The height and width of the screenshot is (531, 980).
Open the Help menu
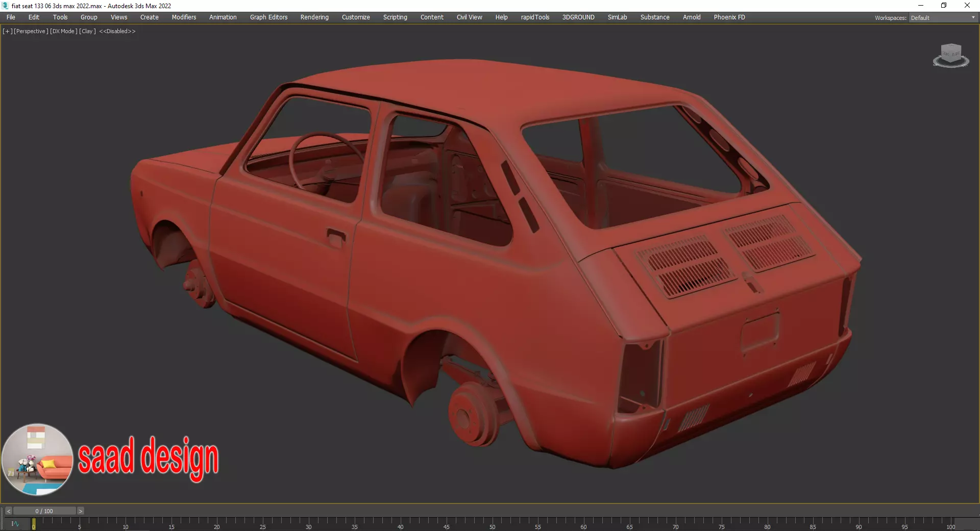501,17
